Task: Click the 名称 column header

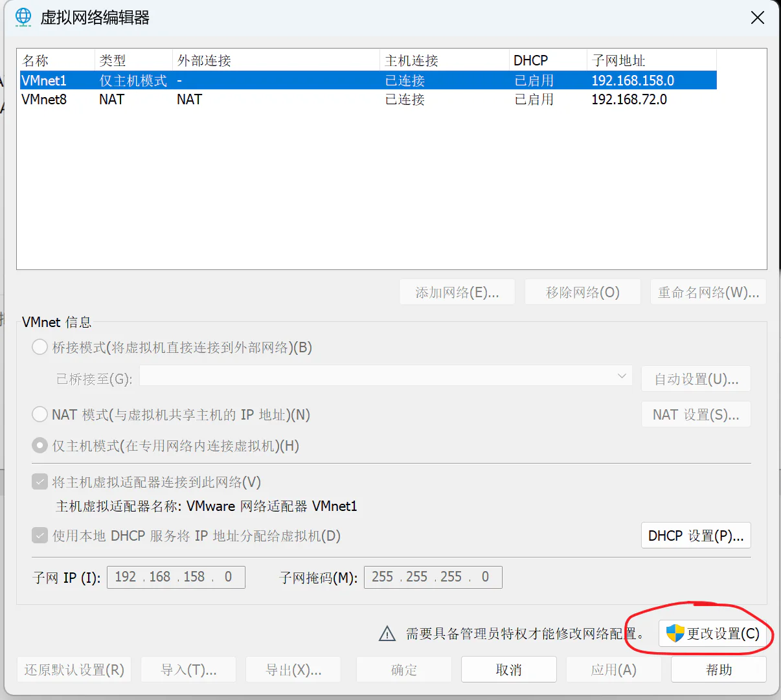Action: click(x=56, y=60)
